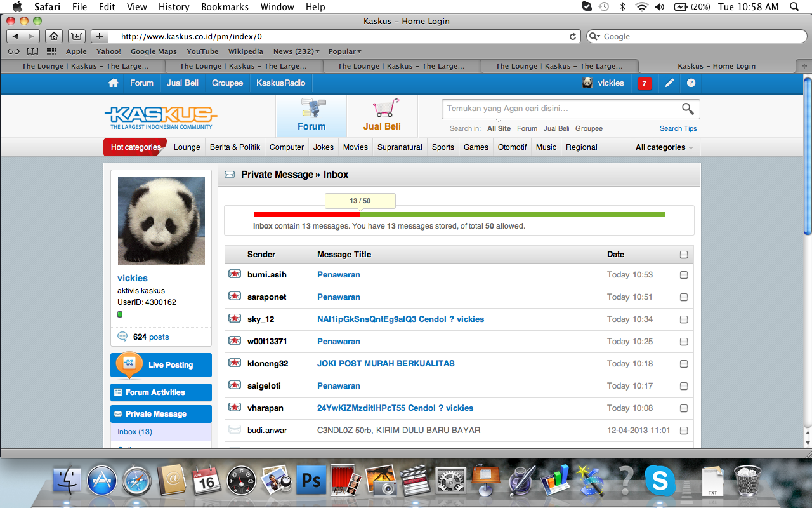Click Safari home toolbar button

pyautogui.click(x=54, y=36)
